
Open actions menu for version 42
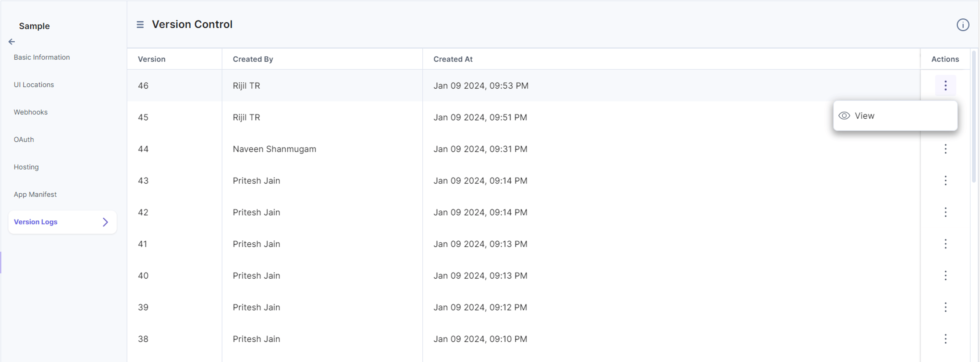pos(945,212)
